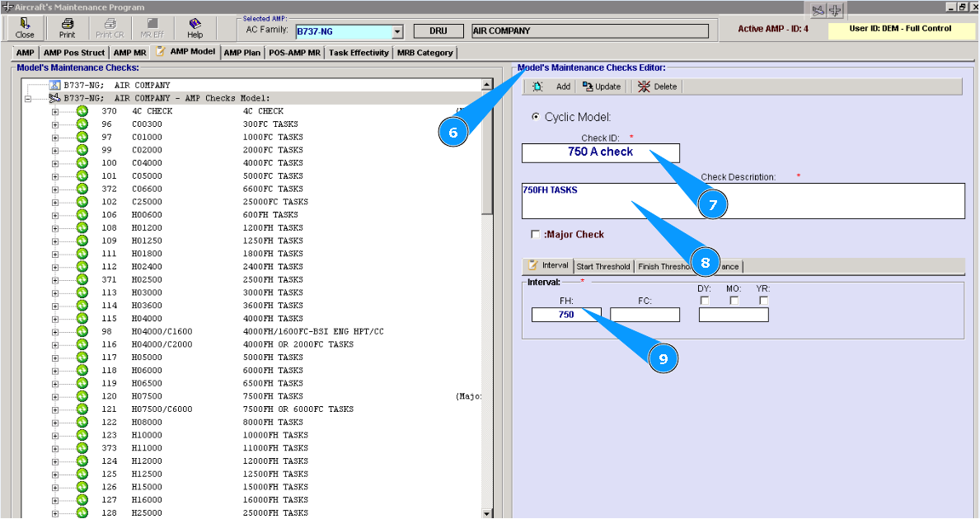Enable the DY interval checkbox
Viewport: 980px width, 519px height.
point(704,301)
